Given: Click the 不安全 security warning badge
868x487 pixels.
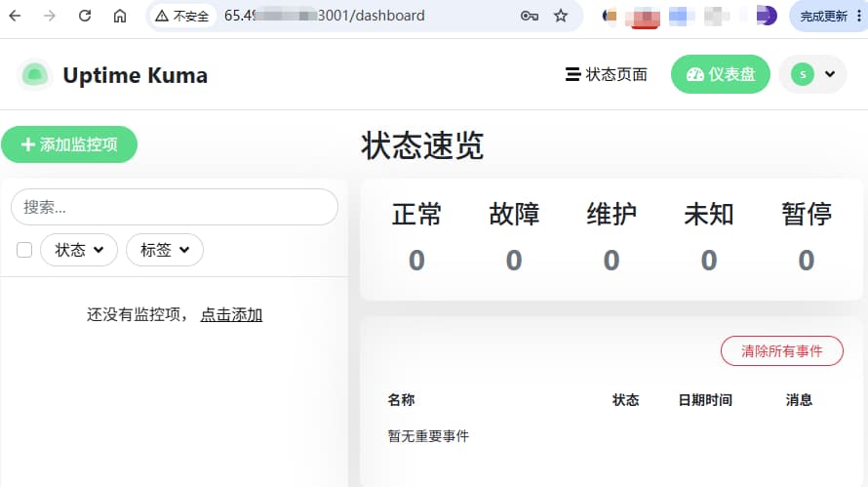Looking at the screenshot, I should [x=182, y=16].
